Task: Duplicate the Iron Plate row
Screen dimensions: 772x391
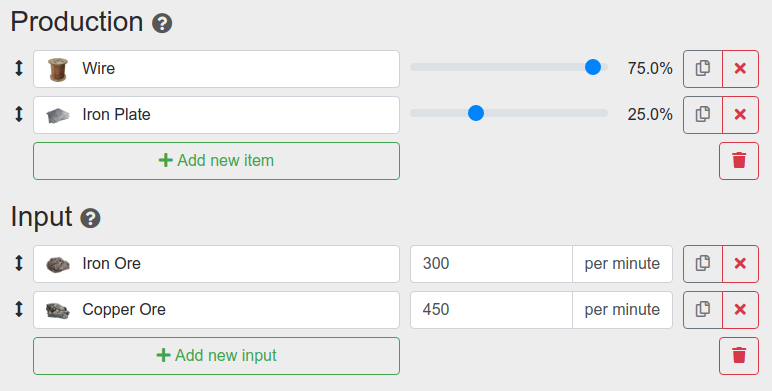Action: pyautogui.click(x=703, y=115)
